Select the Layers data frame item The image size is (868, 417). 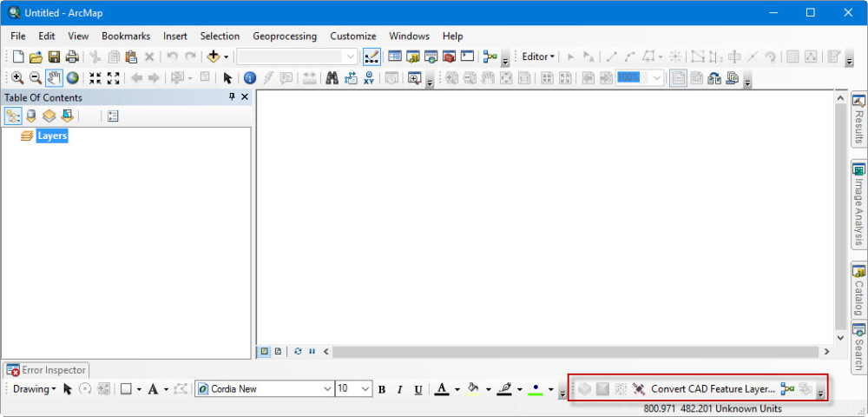[52, 136]
